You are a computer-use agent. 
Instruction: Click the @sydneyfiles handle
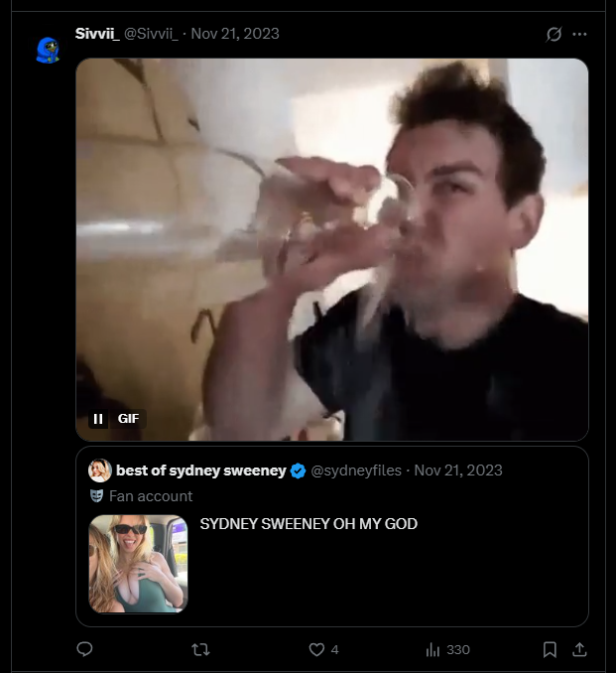[x=356, y=471]
